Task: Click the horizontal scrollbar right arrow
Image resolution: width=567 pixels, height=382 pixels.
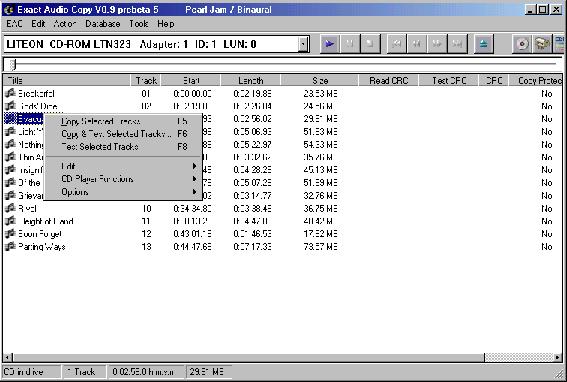Action: click(558, 357)
